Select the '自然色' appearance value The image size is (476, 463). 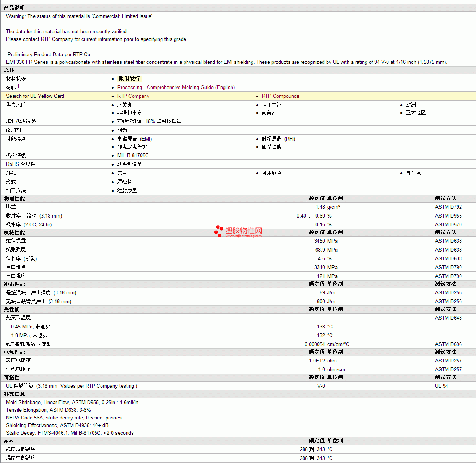413,173
